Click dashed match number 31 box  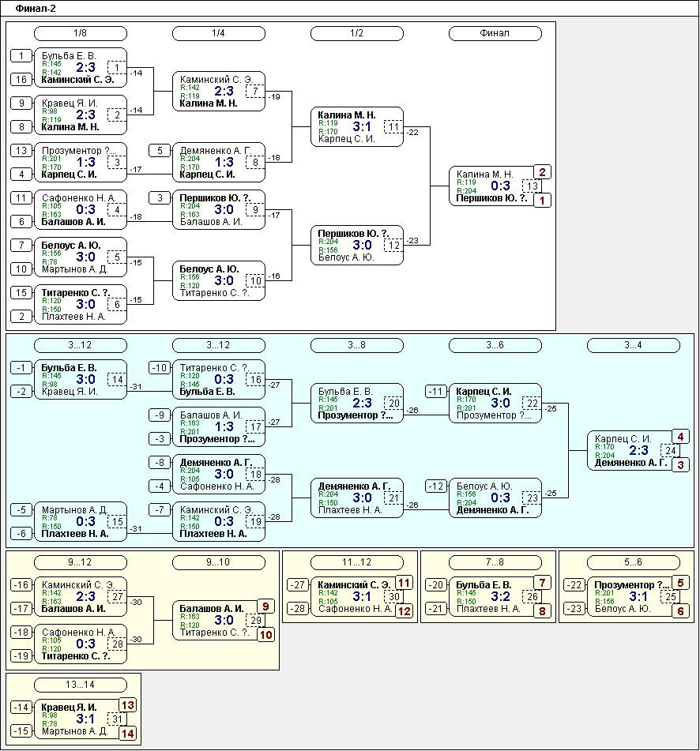117,719
